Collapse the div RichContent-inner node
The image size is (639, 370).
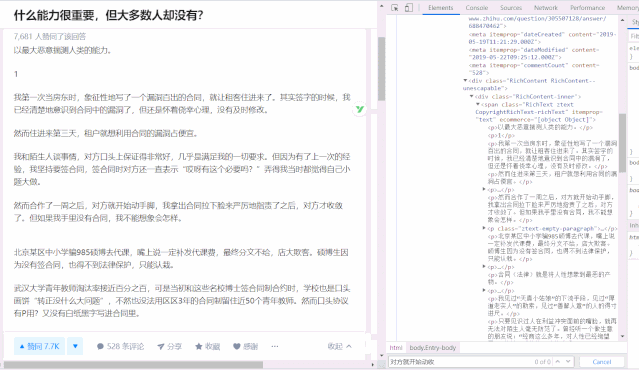click(x=472, y=97)
